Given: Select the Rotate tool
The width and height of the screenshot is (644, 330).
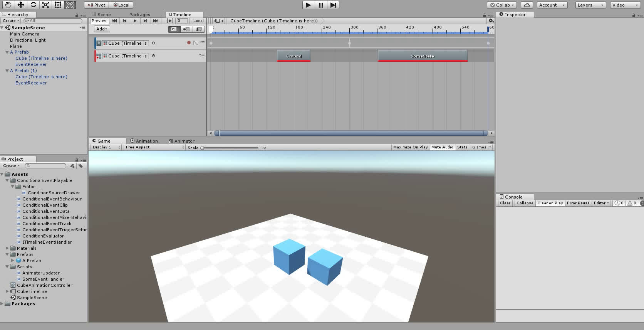Looking at the screenshot, I should [x=34, y=5].
